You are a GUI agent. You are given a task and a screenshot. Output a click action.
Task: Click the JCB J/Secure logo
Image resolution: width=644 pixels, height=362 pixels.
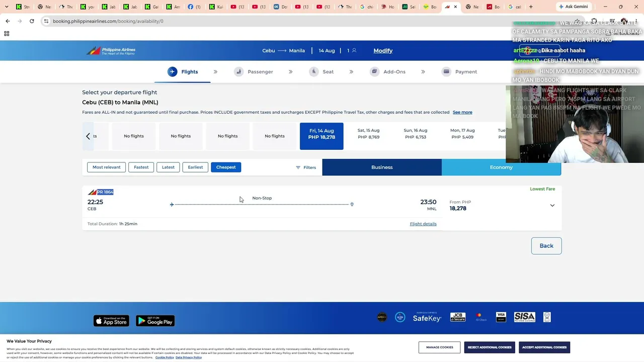coord(458,317)
